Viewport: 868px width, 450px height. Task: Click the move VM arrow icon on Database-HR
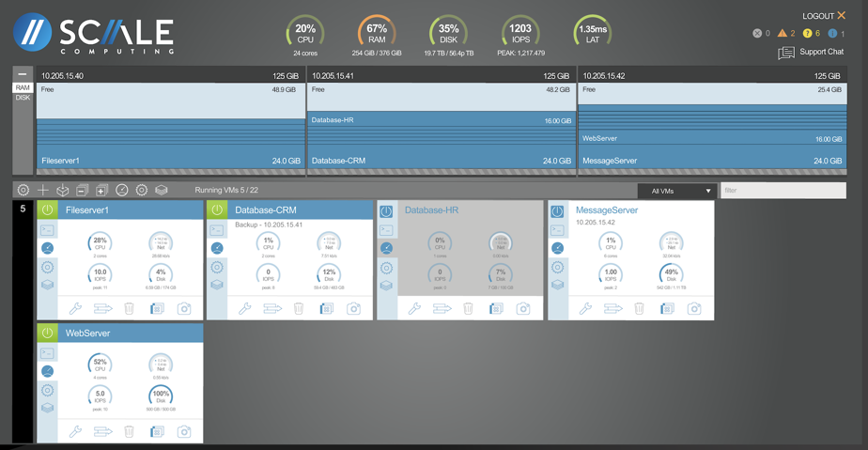tap(442, 308)
